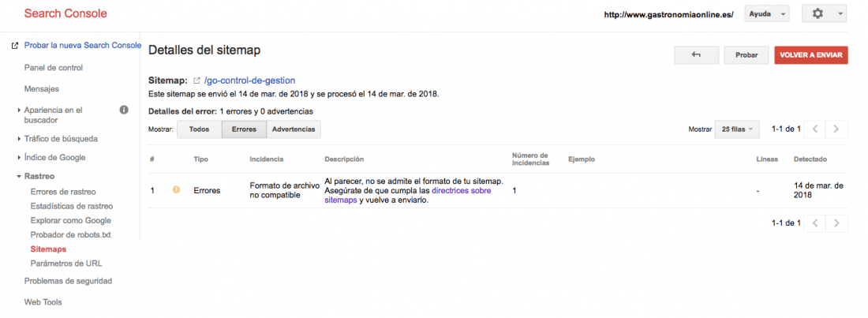The image size is (868, 318).
Task: Open Explorar como Google
Action: click(x=71, y=220)
